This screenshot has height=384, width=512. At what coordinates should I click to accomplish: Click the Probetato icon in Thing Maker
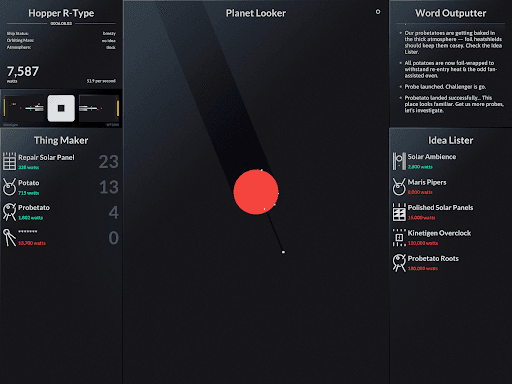(9, 212)
